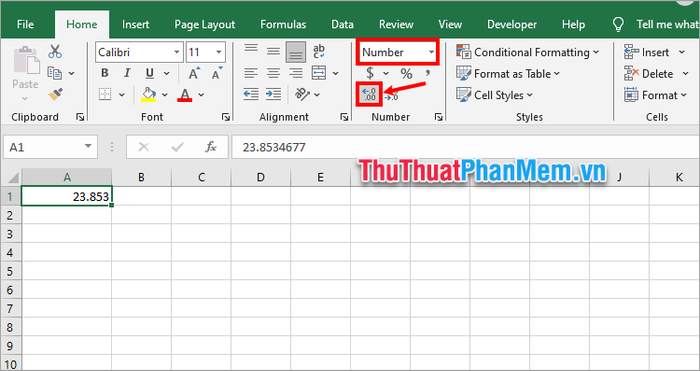Open Format as Table menu

point(508,73)
